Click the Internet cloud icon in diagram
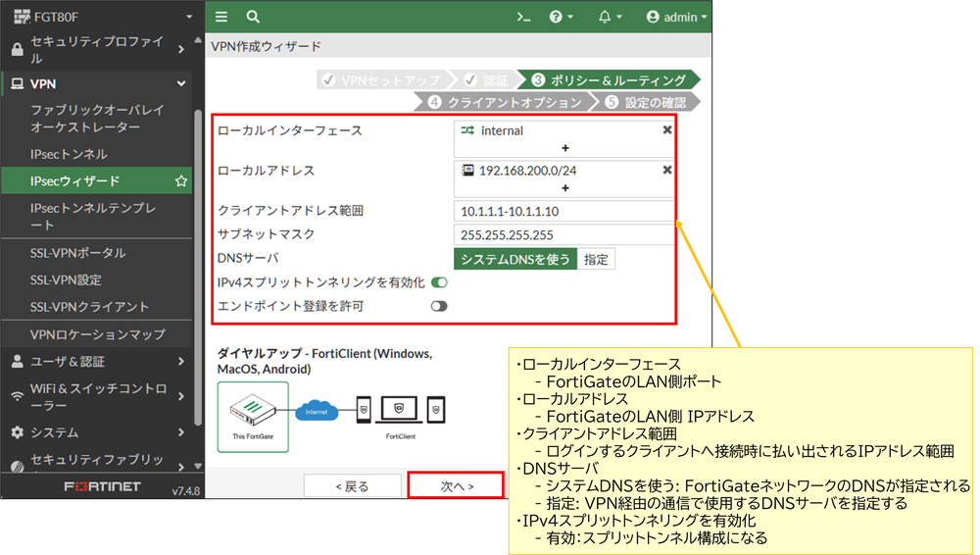The width and height of the screenshot is (980, 555). 317,411
